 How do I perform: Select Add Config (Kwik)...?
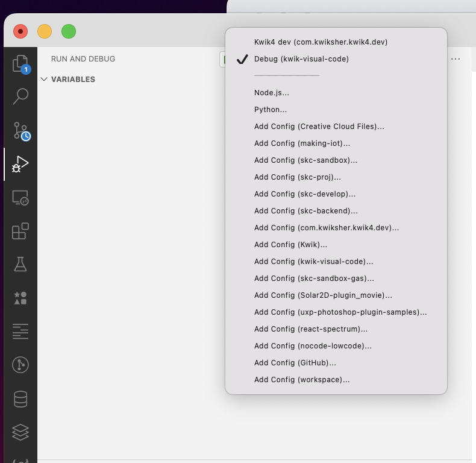(x=336, y=245)
